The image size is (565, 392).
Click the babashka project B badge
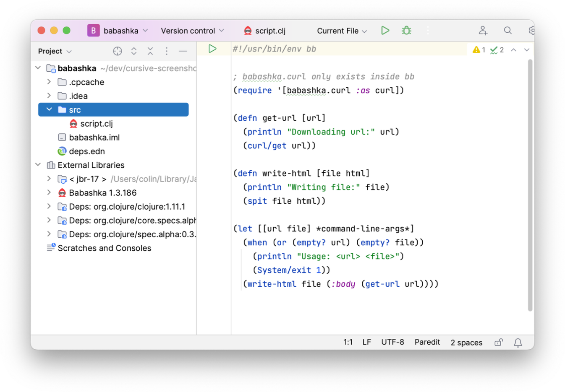pyautogui.click(x=94, y=31)
